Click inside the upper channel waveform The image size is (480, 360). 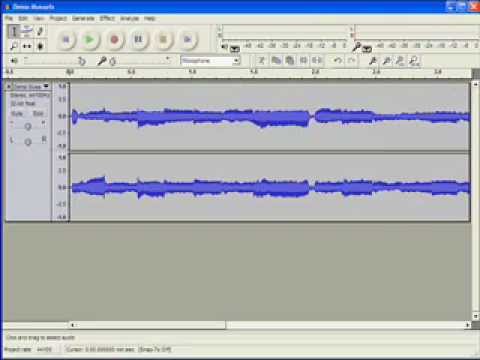point(270,117)
